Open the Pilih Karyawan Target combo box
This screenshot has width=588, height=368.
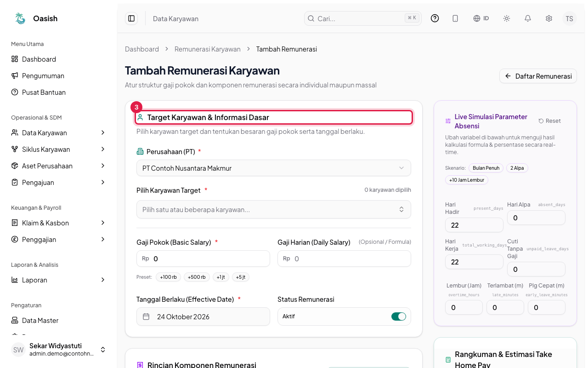point(274,209)
